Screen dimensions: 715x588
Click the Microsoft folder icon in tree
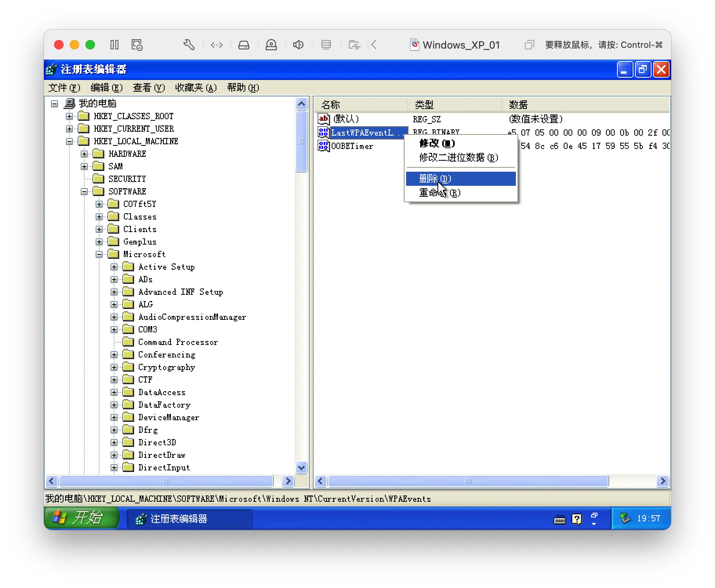[x=113, y=254]
